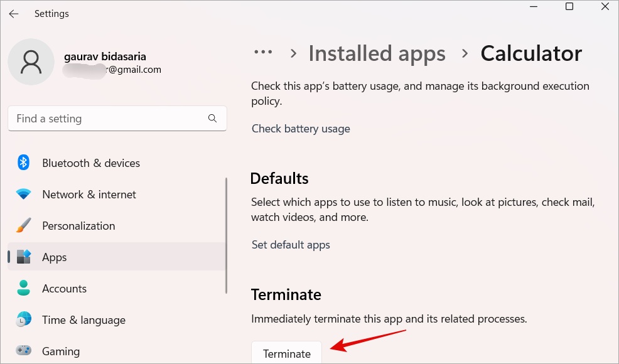Select Personalization in the sidebar
619x364 pixels.
pos(78,226)
